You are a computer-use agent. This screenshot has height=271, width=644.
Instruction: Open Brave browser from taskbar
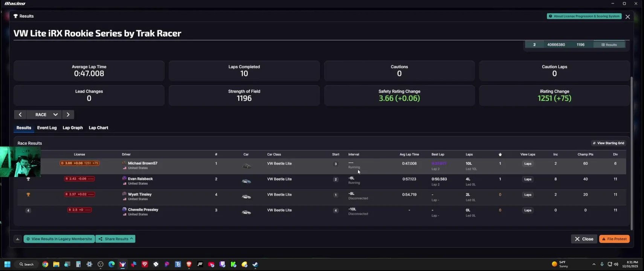pyautogui.click(x=189, y=264)
